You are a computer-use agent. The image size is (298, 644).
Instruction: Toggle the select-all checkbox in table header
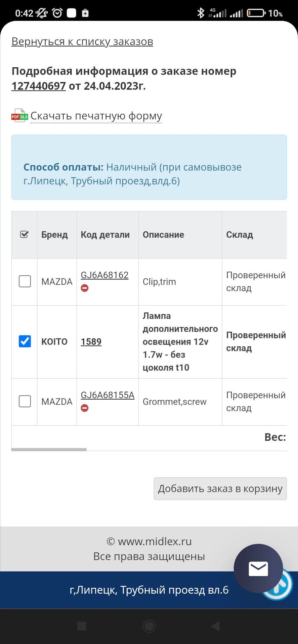24,235
